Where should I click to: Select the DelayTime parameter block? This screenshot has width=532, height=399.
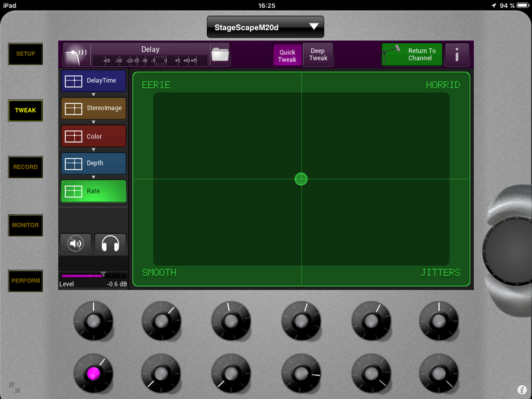coord(94,81)
